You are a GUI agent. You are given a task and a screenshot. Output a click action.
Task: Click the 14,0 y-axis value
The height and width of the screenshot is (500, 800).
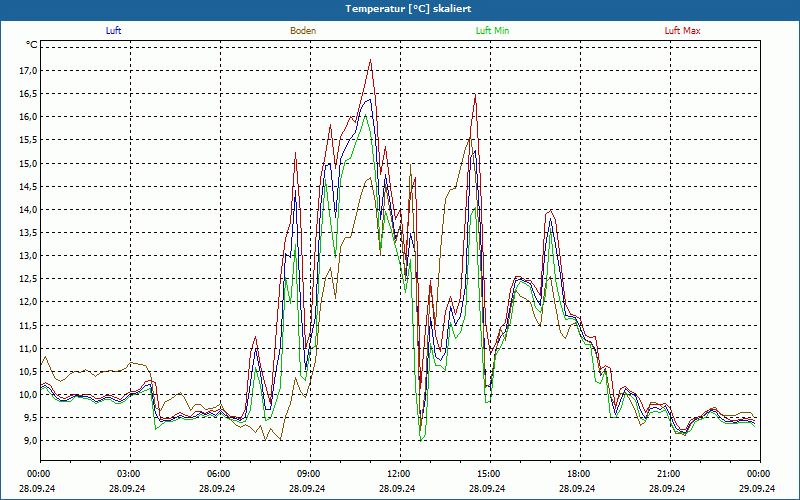[x=29, y=209]
